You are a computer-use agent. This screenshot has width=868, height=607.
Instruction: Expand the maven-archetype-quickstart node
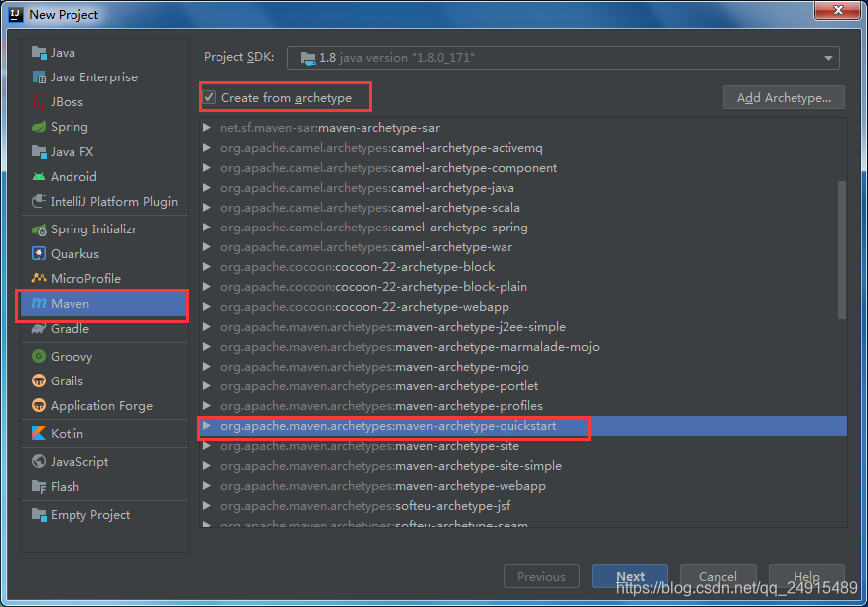pos(207,426)
